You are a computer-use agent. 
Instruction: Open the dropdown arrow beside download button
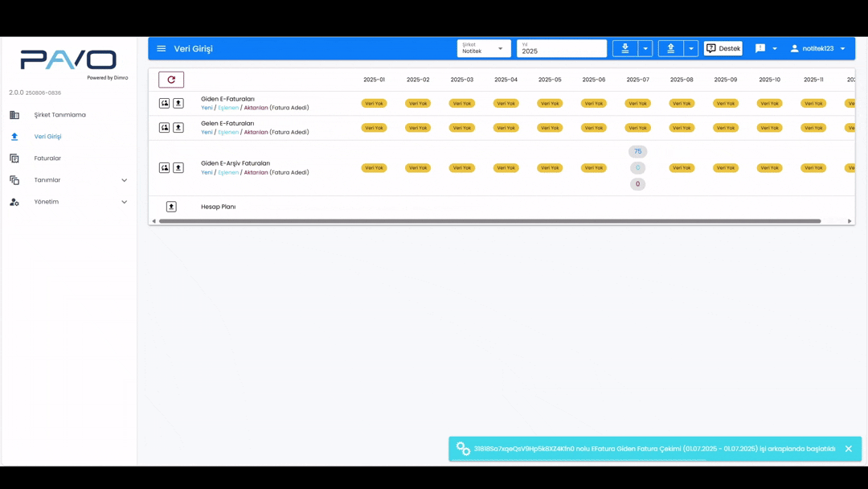pyautogui.click(x=645, y=48)
